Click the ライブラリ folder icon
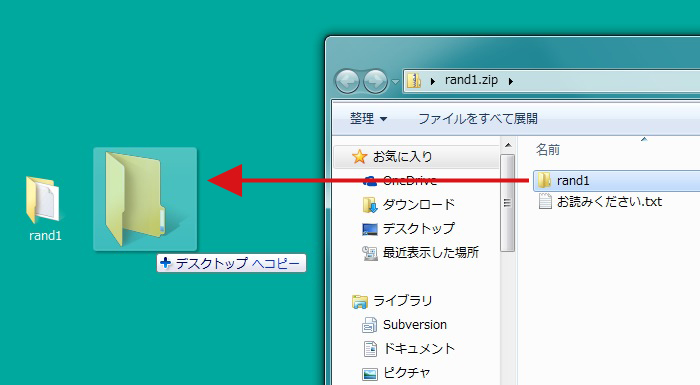The height and width of the screenshot is (385, 700). [359, 302]
